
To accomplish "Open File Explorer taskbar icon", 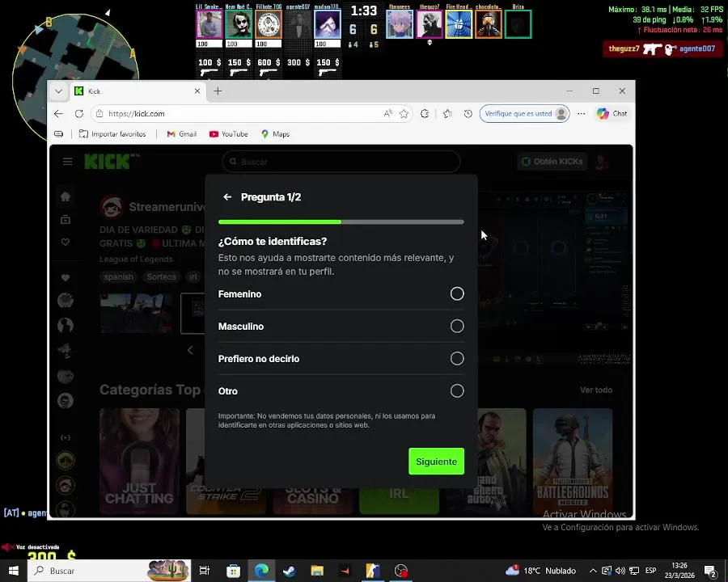I will [x=317, y=571].
